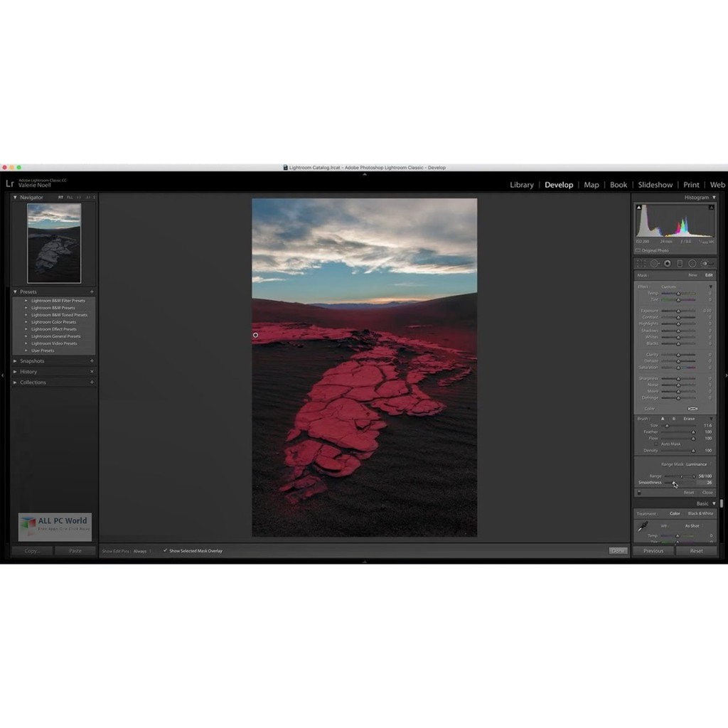
Task: Clear history with the X icon
Action: point(92,371)
